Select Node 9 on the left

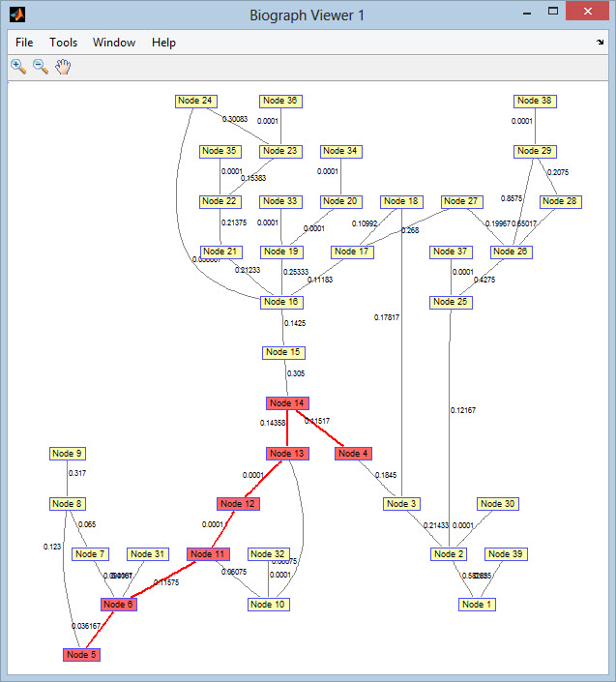pyautogui.click(x=68, y=454)
